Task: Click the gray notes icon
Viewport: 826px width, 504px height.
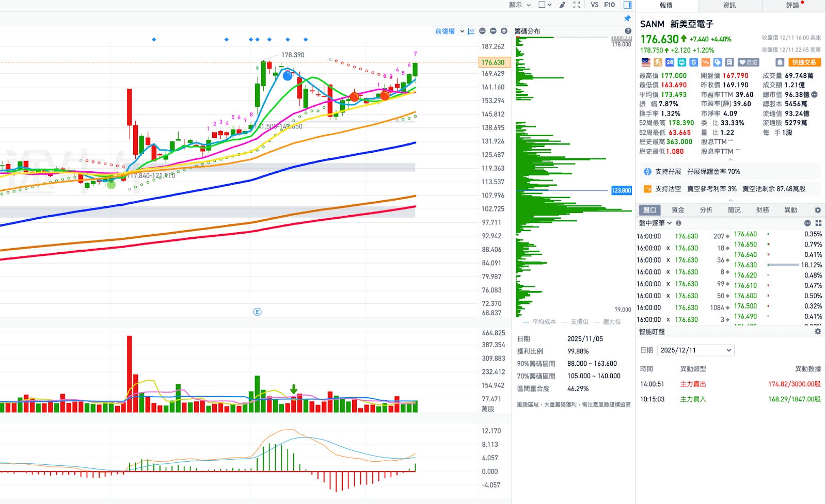Action: (x=729, y=62)
